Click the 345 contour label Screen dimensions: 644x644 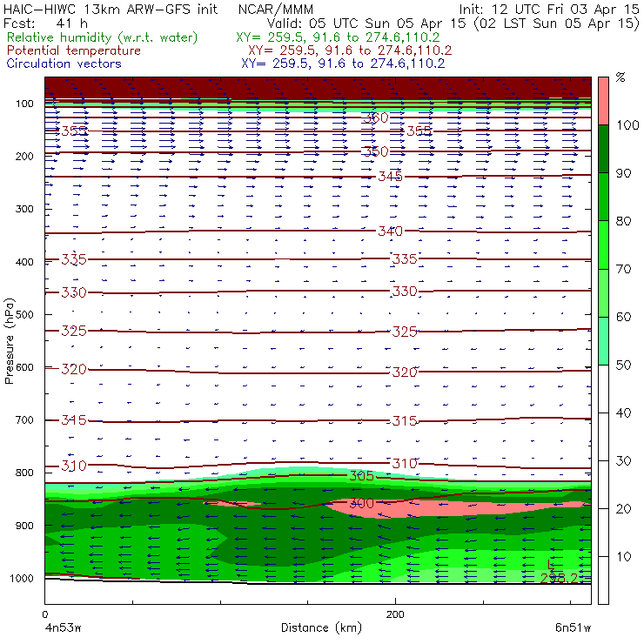pyautogui.click(x=390, y=177)
